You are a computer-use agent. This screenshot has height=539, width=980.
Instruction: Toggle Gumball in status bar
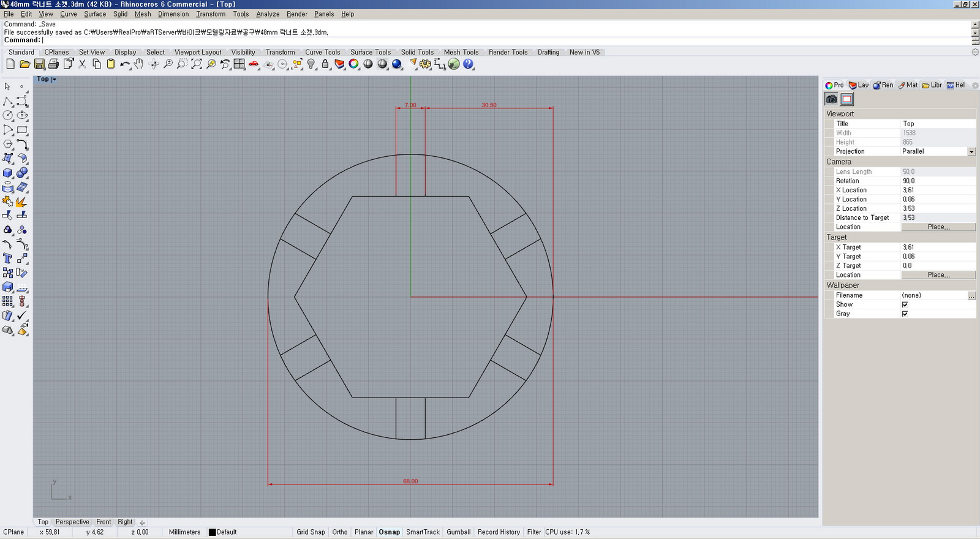459,532
